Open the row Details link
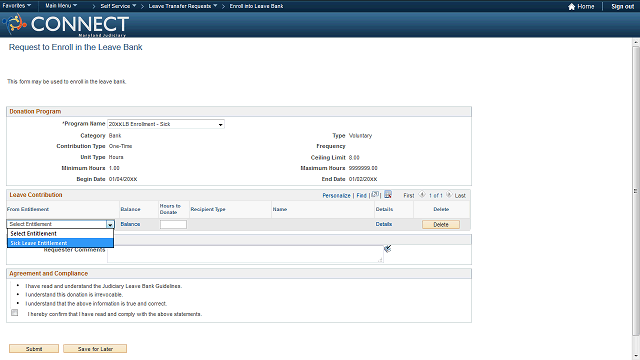Image resolution: width=640 pixels, height=360 pixels. [x=384, y=224]
